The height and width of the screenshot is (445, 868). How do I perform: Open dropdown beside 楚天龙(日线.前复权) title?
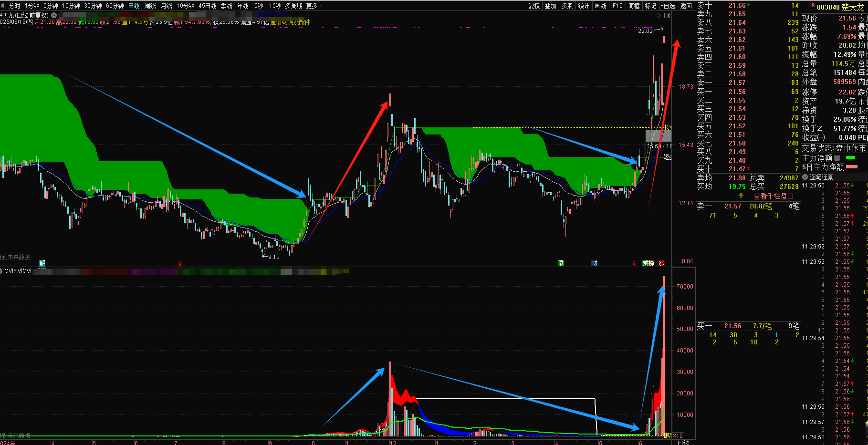point(54,15)
